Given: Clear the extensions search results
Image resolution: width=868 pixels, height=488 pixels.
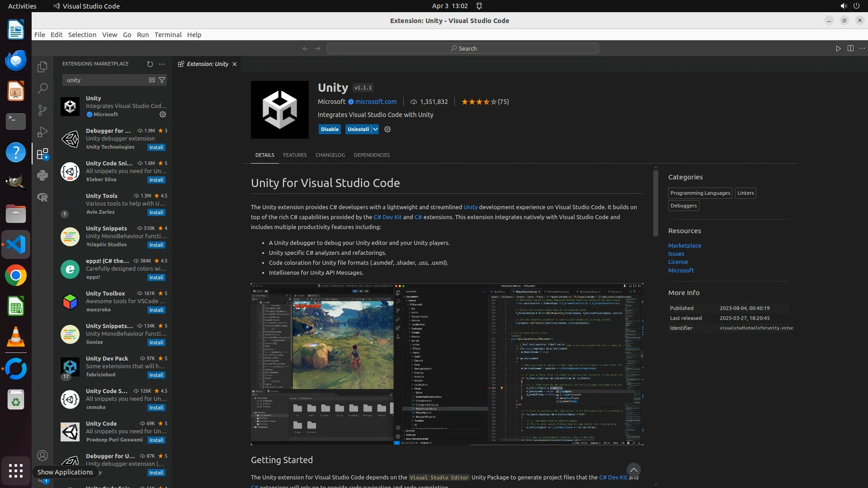Looking at the screenshot, I should (x=152, y=80).
